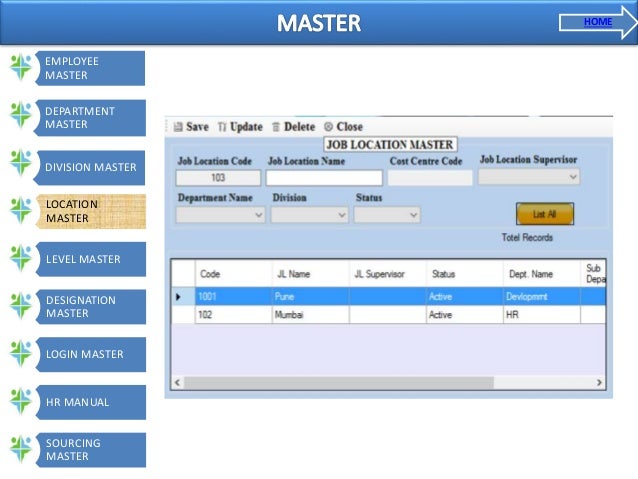The width and height of the screenshot is (638, 479).
Task: Click the star icon beside Level Master
Action: tap(21, 258)
